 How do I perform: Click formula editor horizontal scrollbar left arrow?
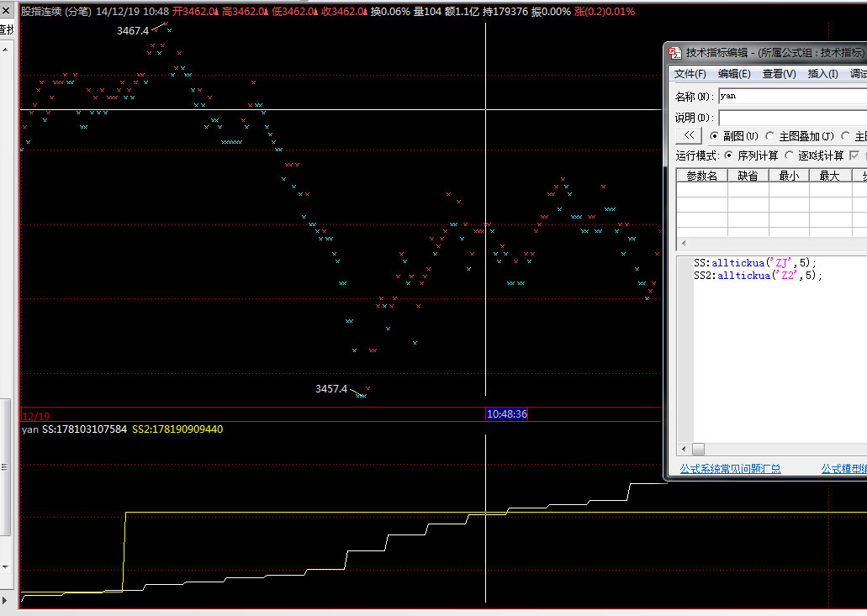click(684, 450)
